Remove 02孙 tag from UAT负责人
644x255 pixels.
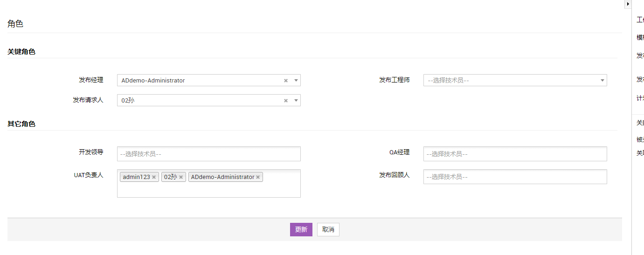pyautogui.click(x=181, y=177)
